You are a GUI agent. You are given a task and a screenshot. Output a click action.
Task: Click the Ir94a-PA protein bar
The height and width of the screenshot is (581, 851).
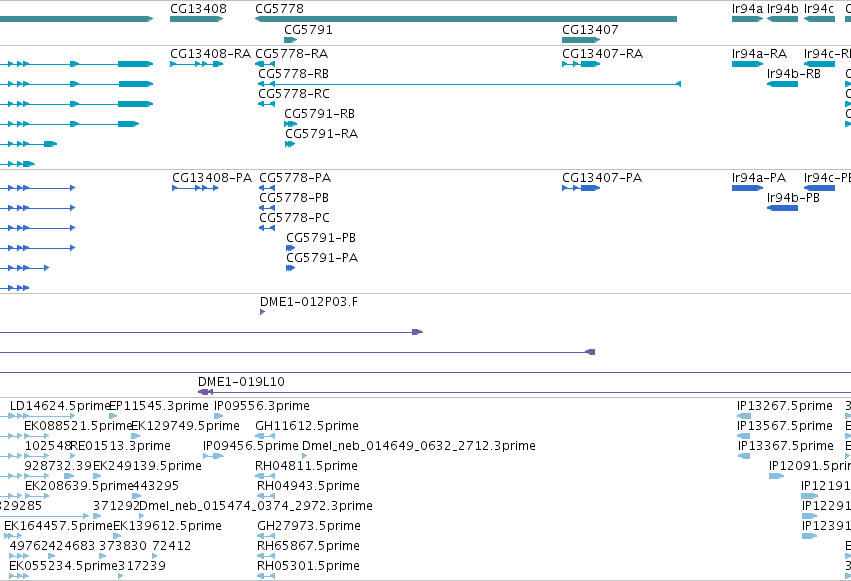pos(747,188)
